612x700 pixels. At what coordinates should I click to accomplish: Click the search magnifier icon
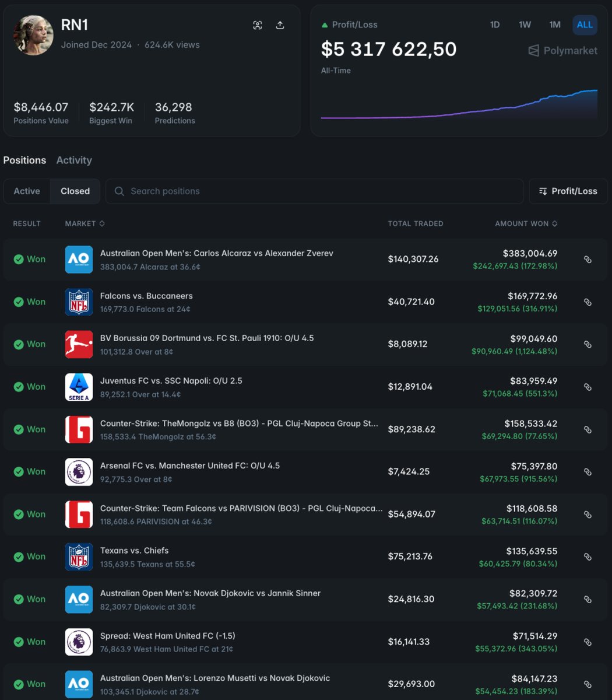pos(119,191)
